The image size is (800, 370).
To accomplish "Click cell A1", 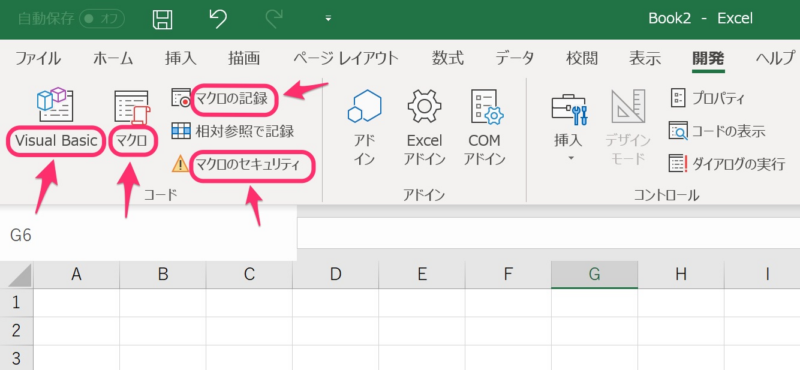I will [77, 303].
